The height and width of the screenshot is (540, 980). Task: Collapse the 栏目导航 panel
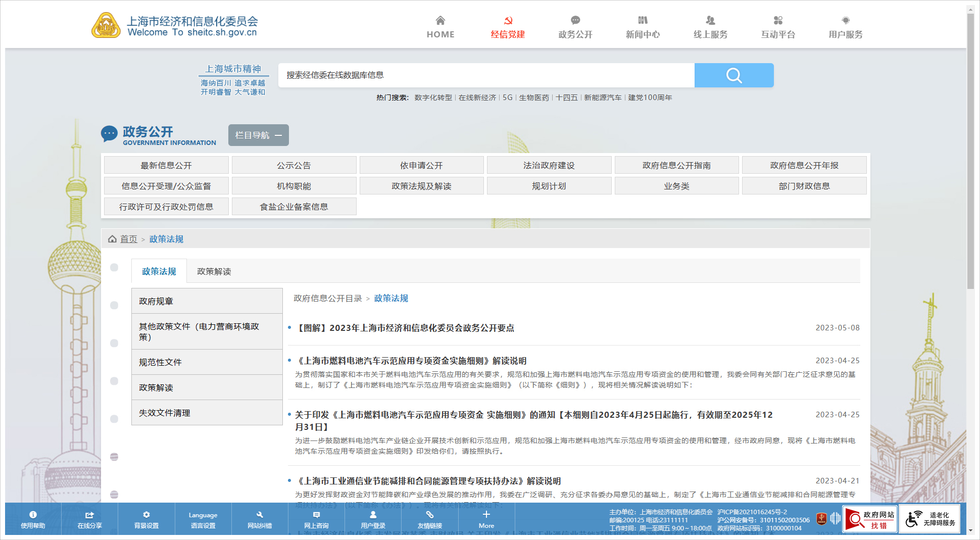coord(258,135)
